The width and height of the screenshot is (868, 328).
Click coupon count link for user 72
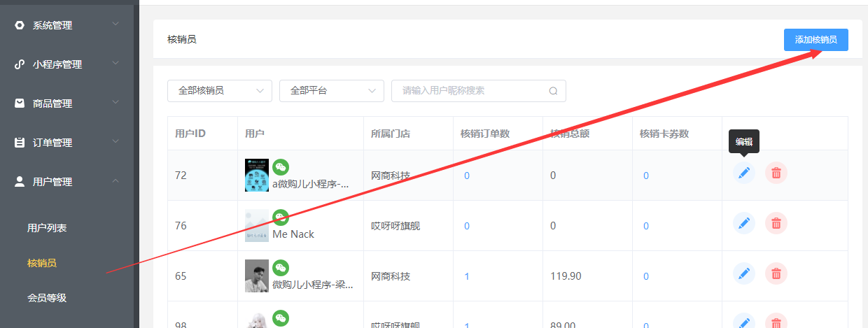tap(646, 176)
